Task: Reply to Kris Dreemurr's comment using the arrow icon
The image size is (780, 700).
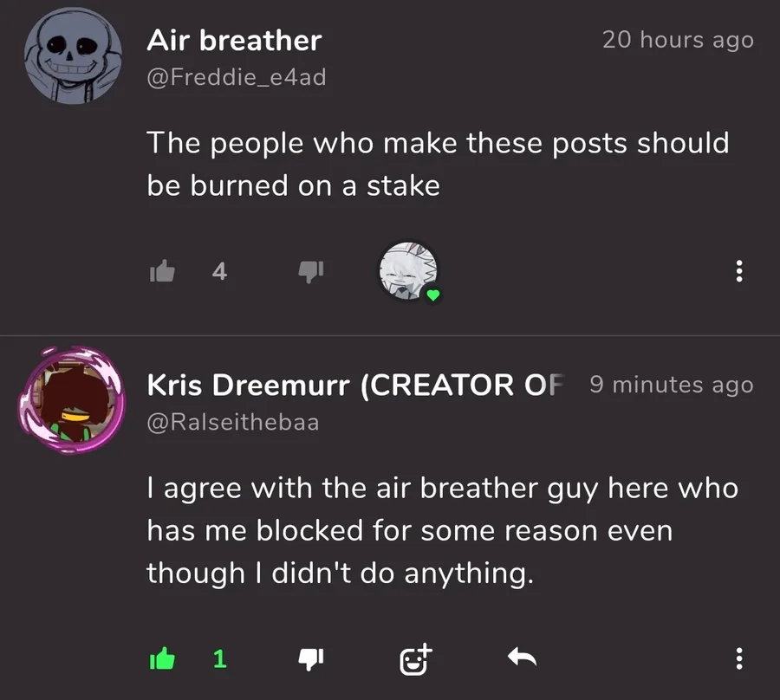Action: click(x=522, y=657)
